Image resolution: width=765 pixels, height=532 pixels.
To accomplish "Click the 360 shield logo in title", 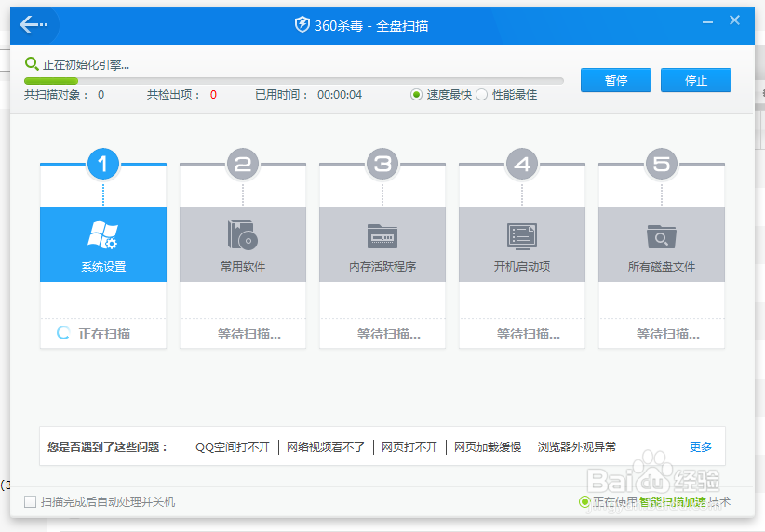I will (x=302, y=24).
